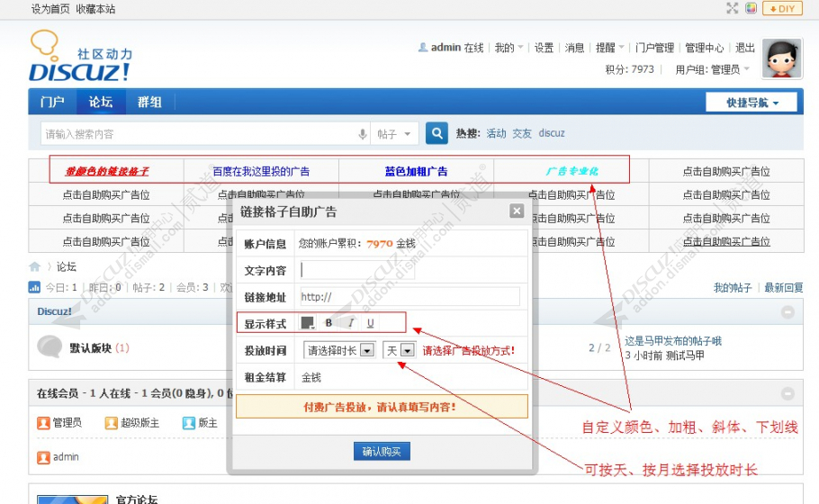The image size is (819, 504).
Task: Toggle bold B style button
Action: tap(328, 323)
